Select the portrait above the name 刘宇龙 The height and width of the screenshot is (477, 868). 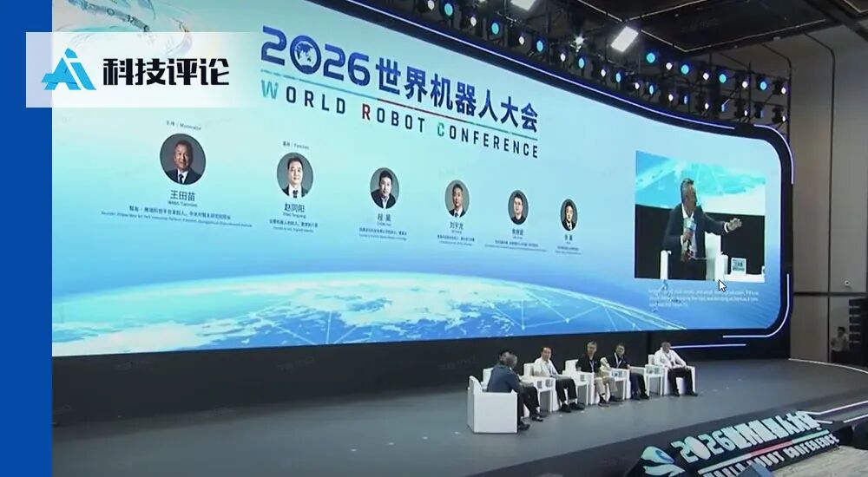(457, 199)
